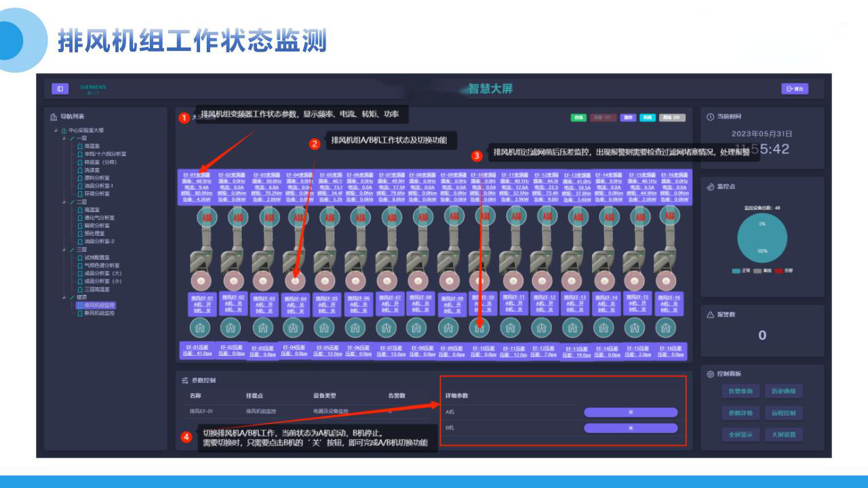Open 历史曲线 in control panel

click(783, 391)
